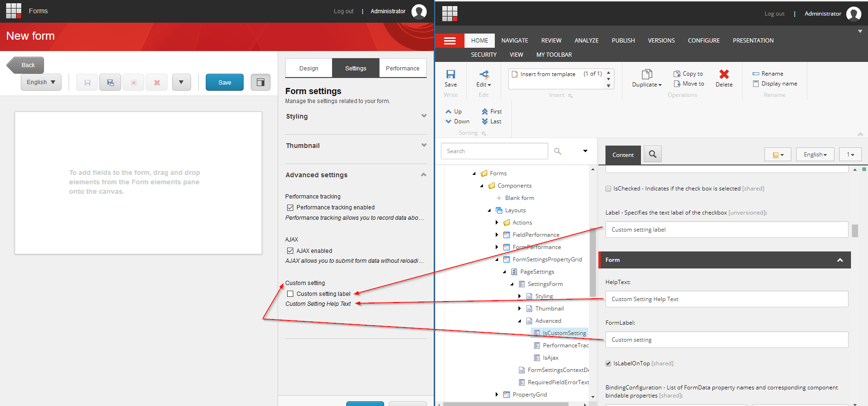The image size is (868, 406).
Task: Switch to the Performance tab
Action: (x=403, y=68)
